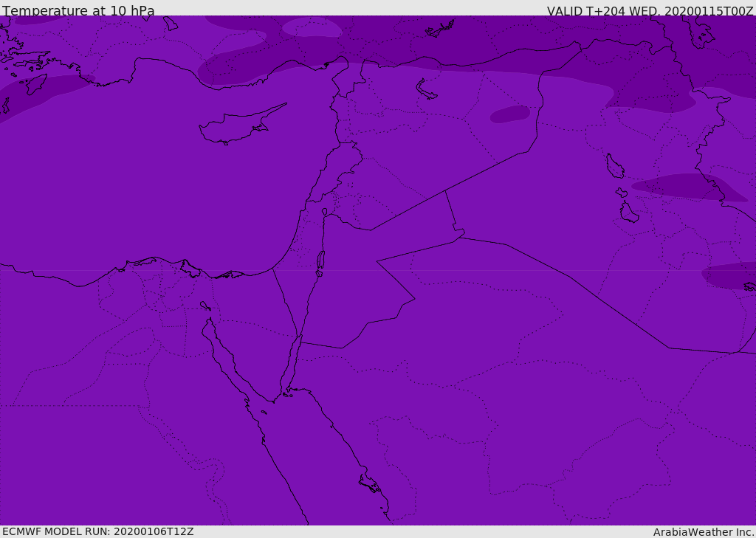
Task: Select the Dead Sea outline
Action: point(320,261)
